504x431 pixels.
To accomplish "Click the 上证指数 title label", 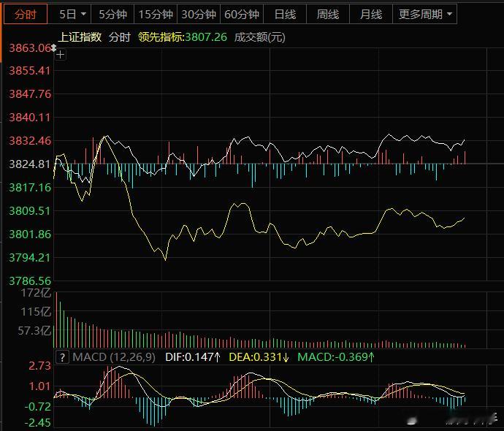I will coord(80,37).
